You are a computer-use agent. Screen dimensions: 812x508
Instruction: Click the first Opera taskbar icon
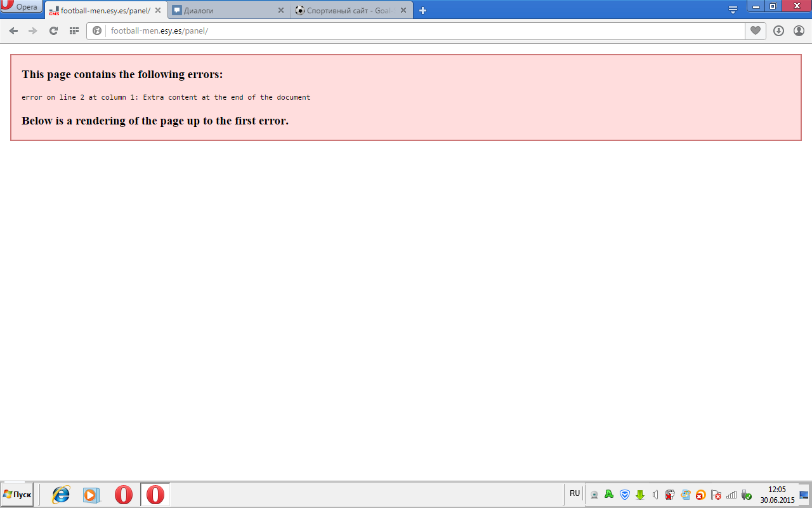click(x=124, y=495)
